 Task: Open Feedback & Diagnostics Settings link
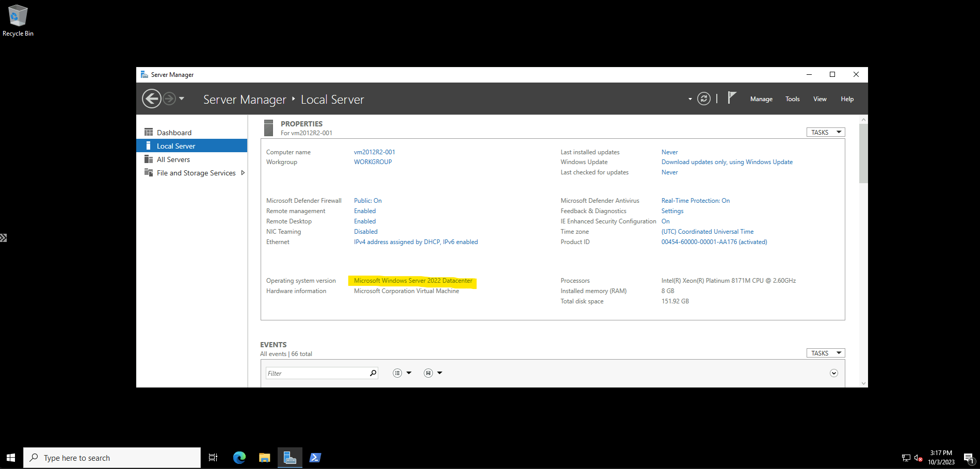click(x=672, y=211)
